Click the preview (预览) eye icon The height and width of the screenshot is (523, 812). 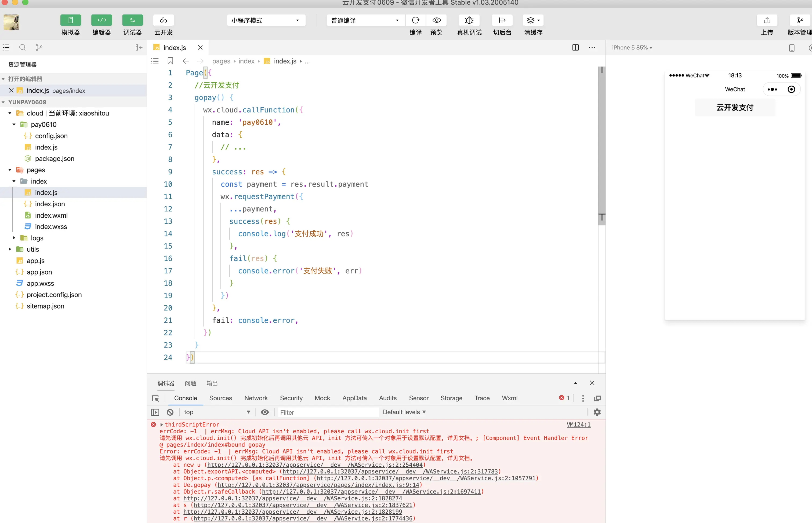437,20
